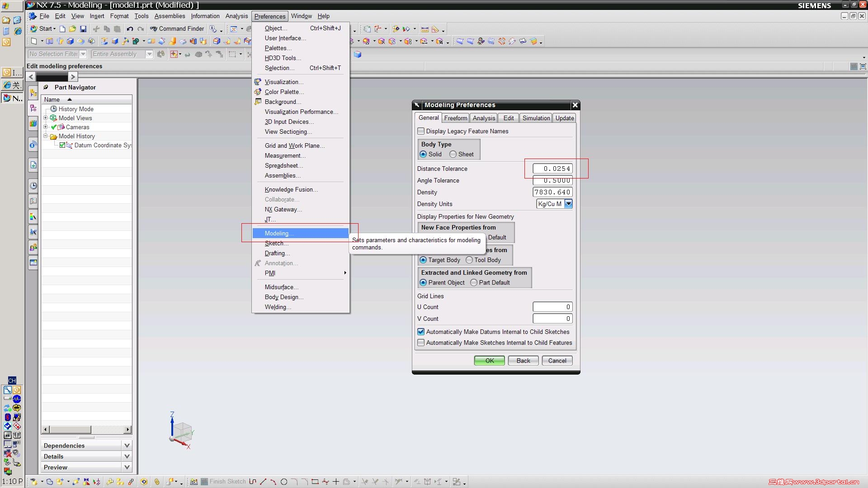This screenshot has width=868, height=488.
Task: Choose Sketch... from Preferences menu
Action: click(x=276, y=244)
